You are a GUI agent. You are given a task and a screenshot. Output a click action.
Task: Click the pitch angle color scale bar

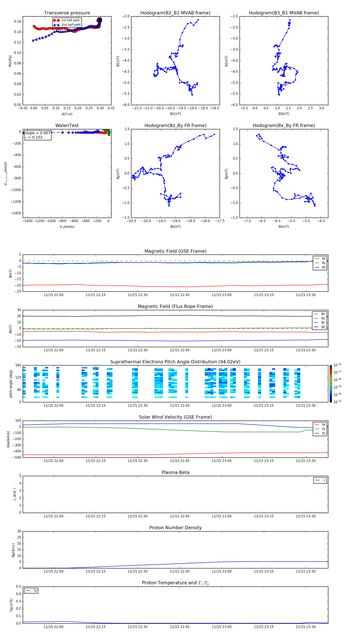pos(331,384)
